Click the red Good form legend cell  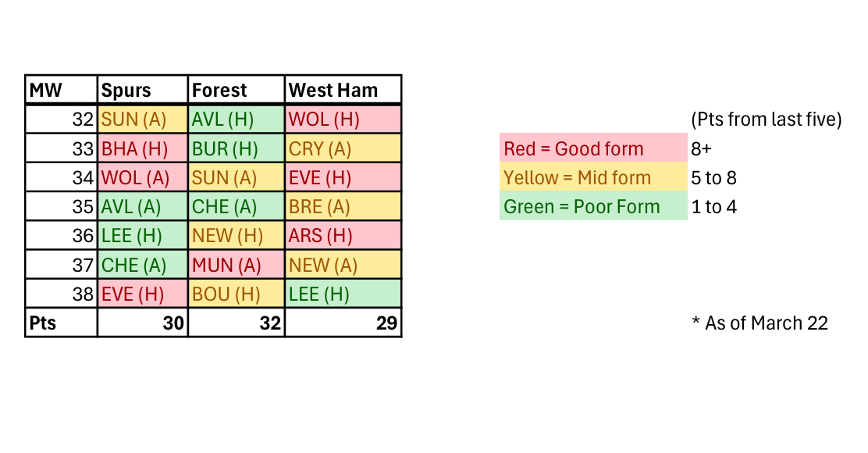coord(592,149)
